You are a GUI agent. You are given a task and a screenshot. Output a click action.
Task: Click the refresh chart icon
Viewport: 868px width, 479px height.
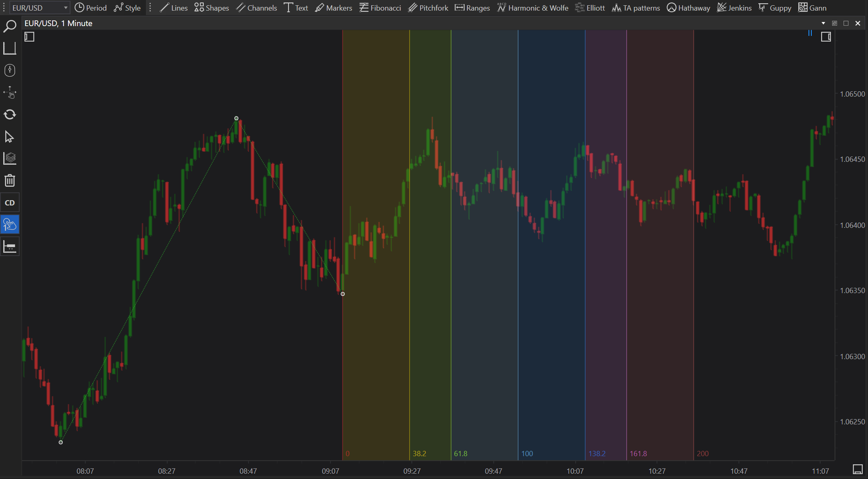pos(9,115)
